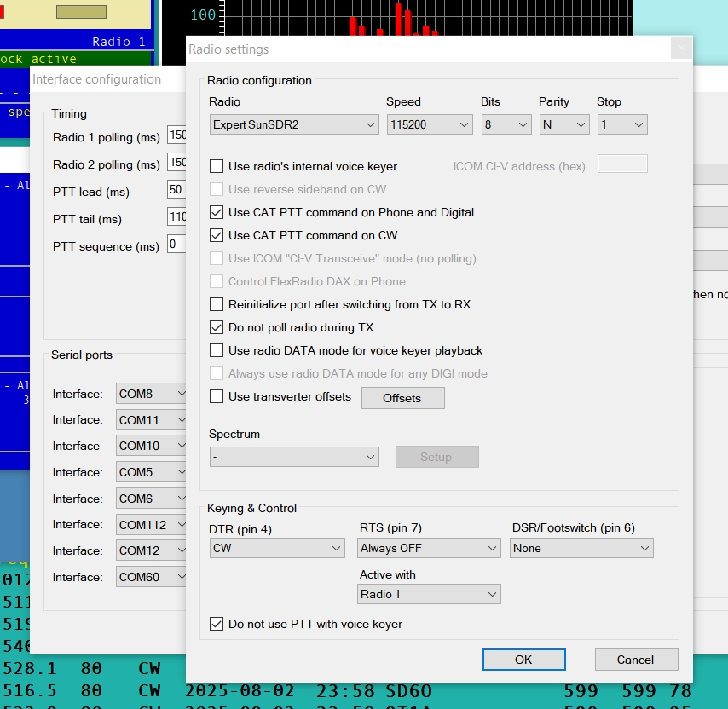Select the DSR/Footswitch (pin 6) dropdown
Viewport: 728px width, 709px height.
click(x=581, y=549)
